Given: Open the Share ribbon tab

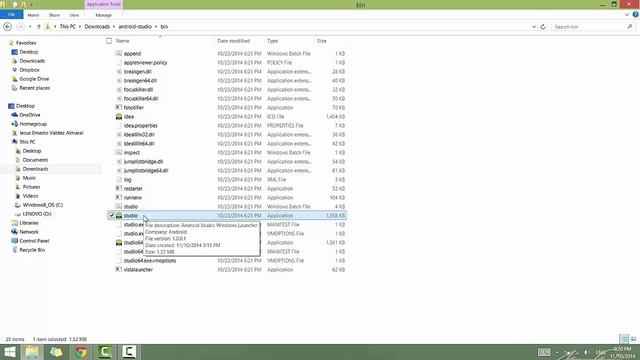Looking at the screenshot, I should click(54, 15).
